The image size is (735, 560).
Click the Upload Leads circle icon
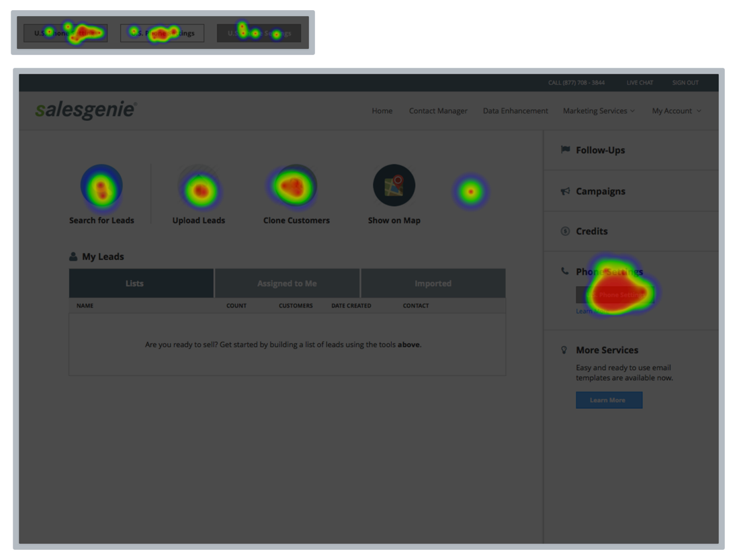pyautogui.click(x=200, y=185)
